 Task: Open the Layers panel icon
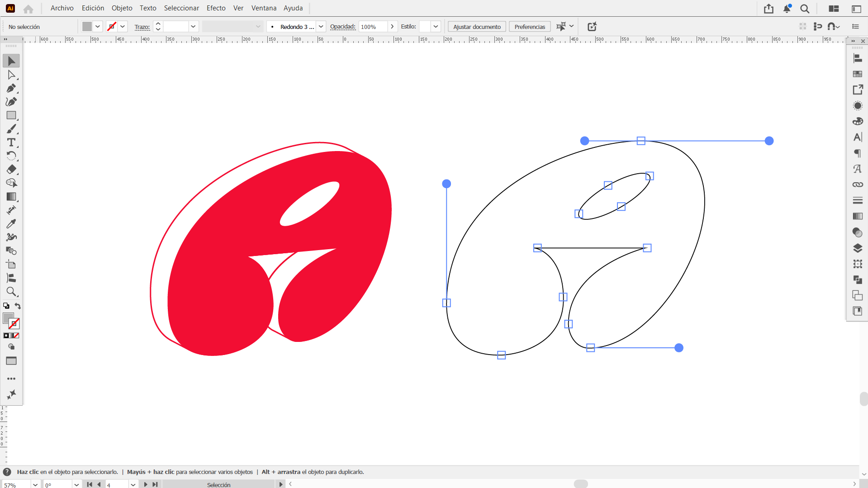858,248
